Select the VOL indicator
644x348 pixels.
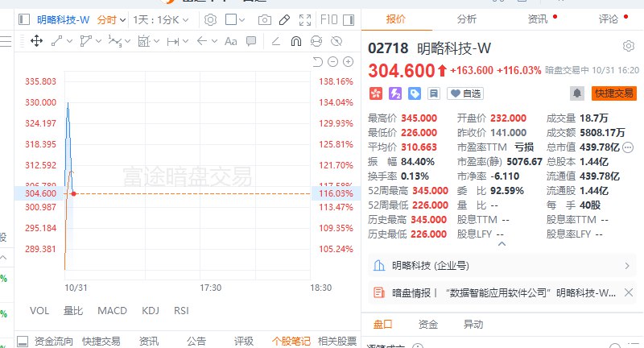coord(39,311)
